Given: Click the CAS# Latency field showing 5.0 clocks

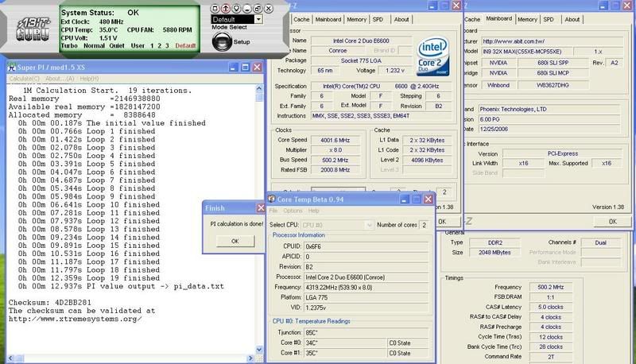Looking at the screenshot, I should (550, 307).
